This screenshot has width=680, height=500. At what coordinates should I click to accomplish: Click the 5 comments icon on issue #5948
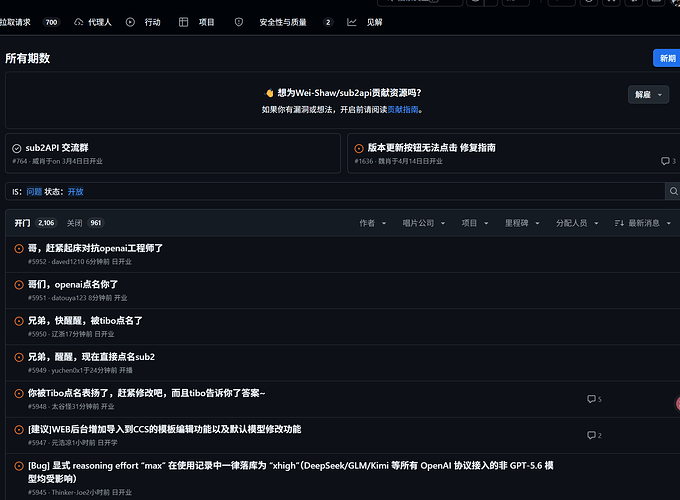tap(594, 399)
